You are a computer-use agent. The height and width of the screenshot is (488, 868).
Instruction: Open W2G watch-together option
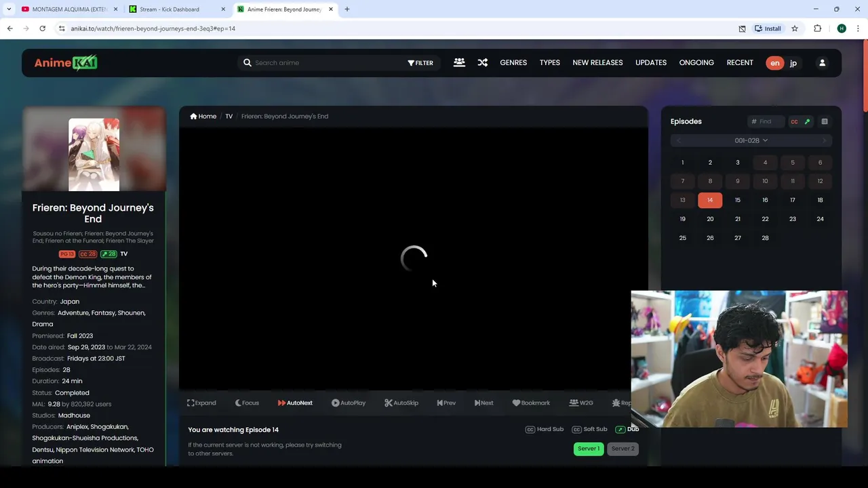tap(581, 403)
